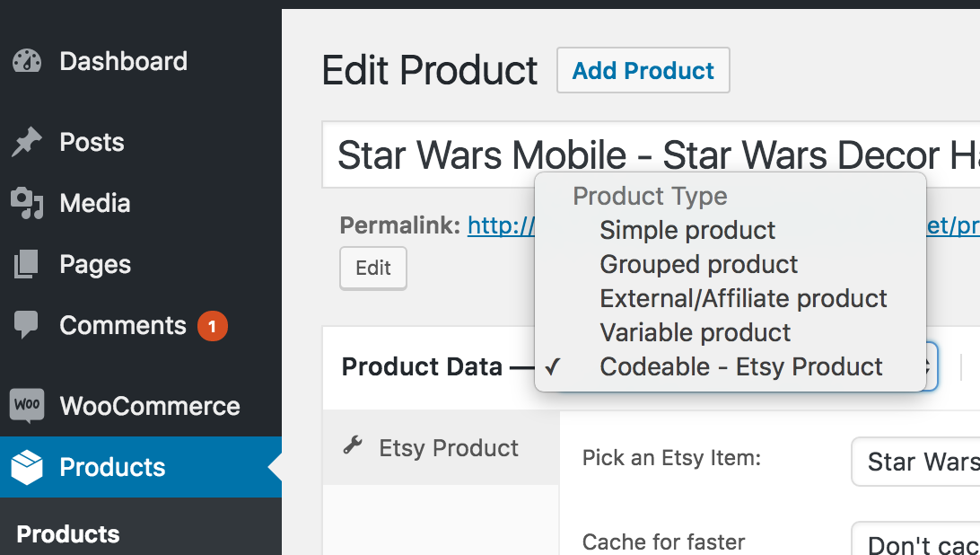
Task: Click the Products box icon
Action: 27,467
